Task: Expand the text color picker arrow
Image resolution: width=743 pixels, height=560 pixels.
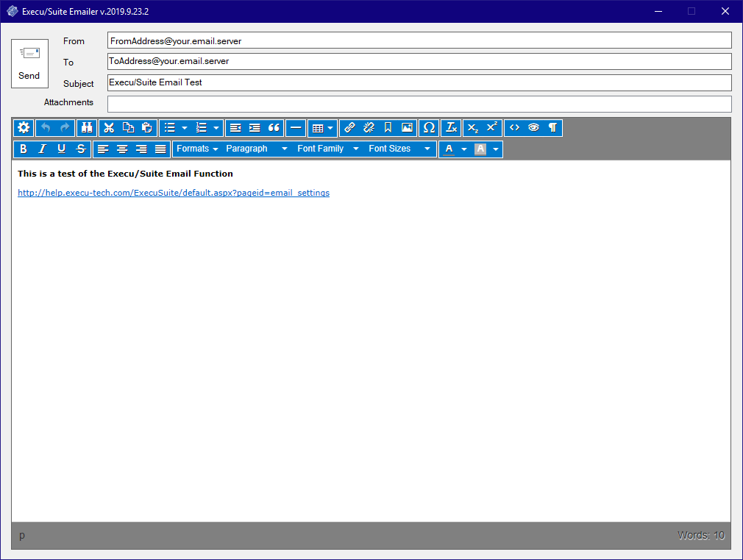Action: coord(464,149)
